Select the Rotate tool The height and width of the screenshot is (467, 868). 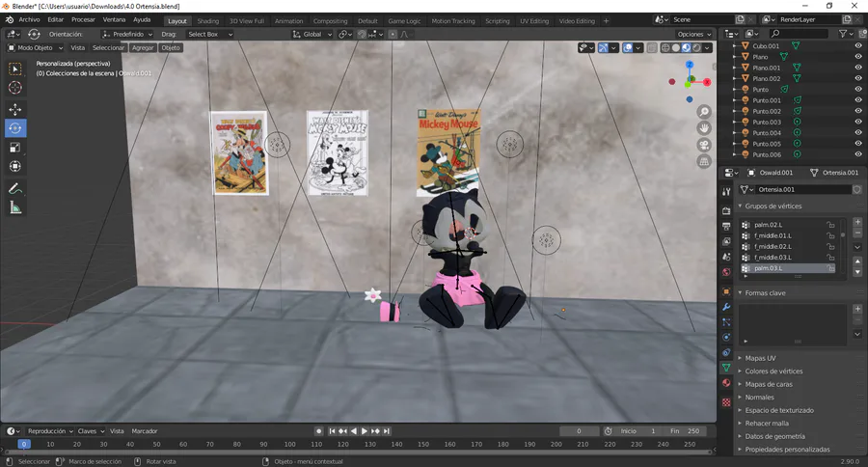point(15,128)
